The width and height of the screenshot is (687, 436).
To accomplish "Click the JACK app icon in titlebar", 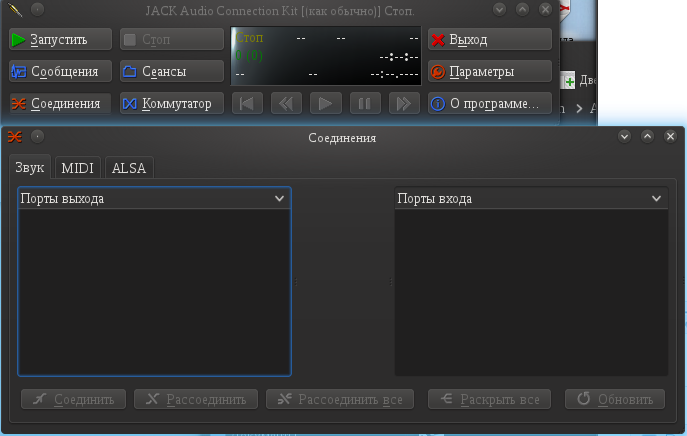I will coord(15,9).
